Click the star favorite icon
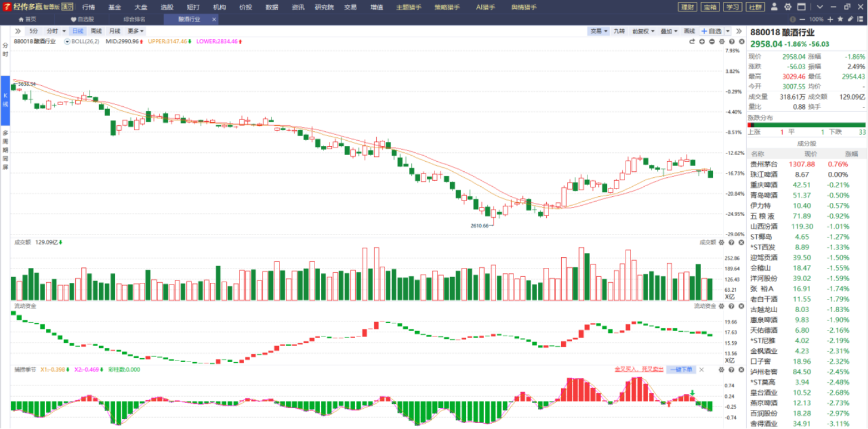868x429 pixels. (841, 19)
